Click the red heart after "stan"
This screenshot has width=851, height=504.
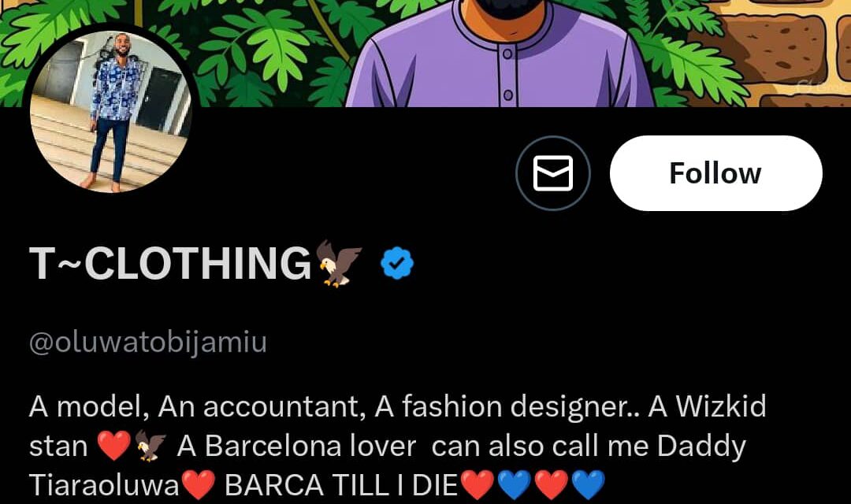pyautogui.click(x=113, y=447)
